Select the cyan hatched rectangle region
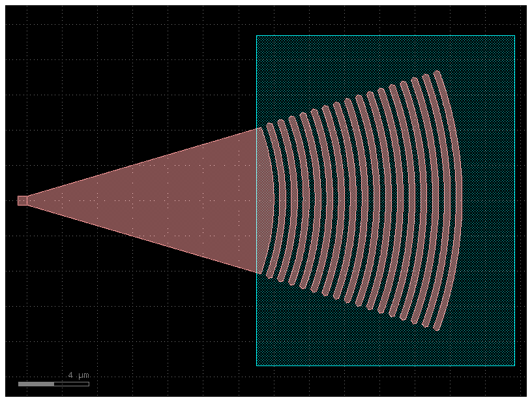This screenshot has width=532, height=402. (385, 200)
